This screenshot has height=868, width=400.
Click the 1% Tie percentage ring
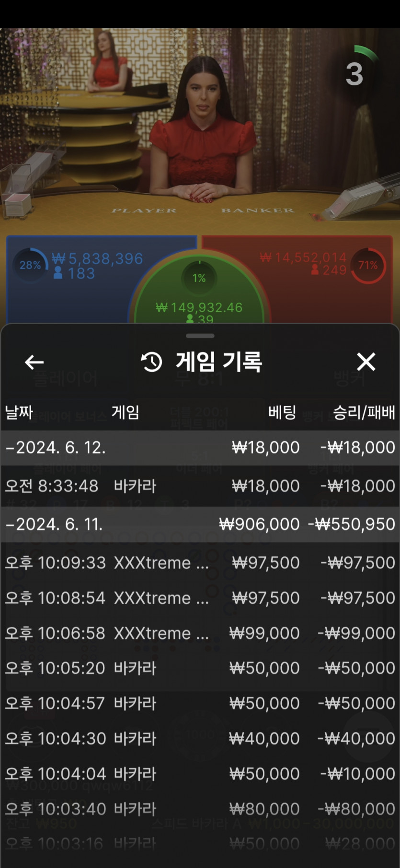tap(199, 278)
